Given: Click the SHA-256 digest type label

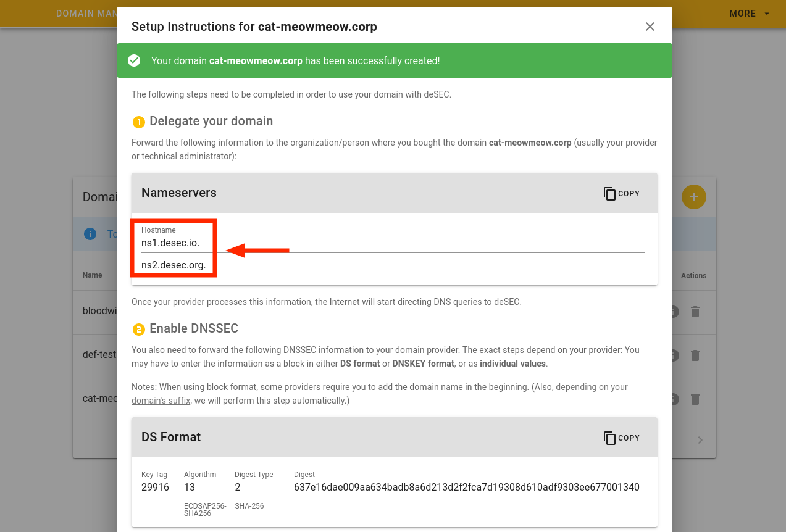Looking at the screenshot, I should point(249,506).
